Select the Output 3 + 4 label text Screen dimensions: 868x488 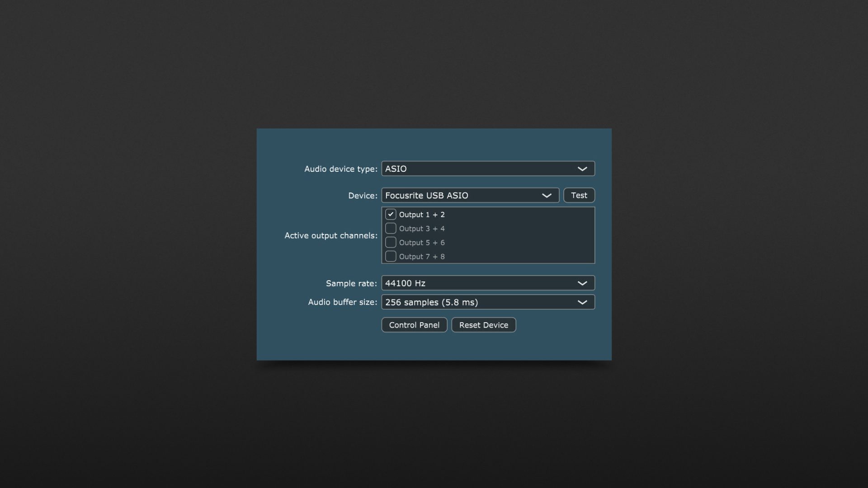tap(422, 229)
